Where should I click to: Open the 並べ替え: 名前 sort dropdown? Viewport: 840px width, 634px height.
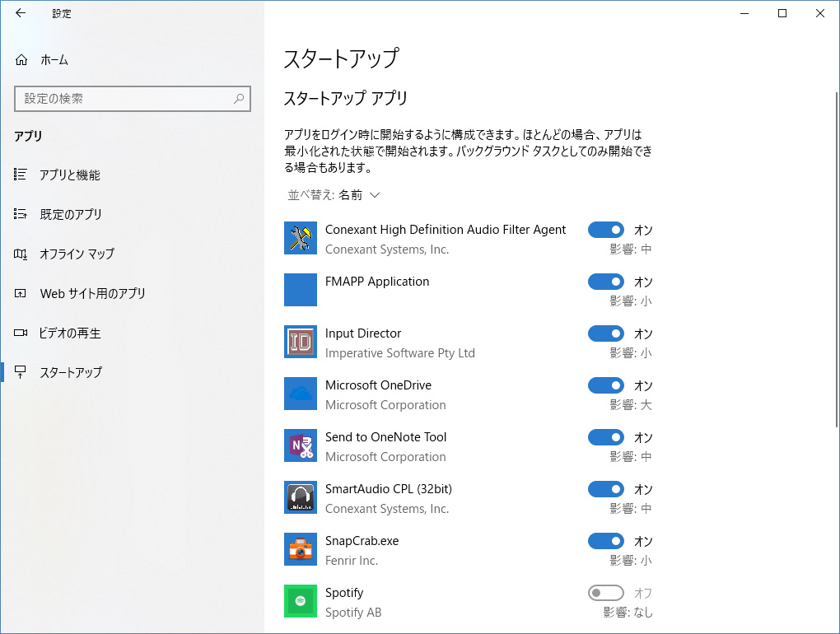(334, 195)
